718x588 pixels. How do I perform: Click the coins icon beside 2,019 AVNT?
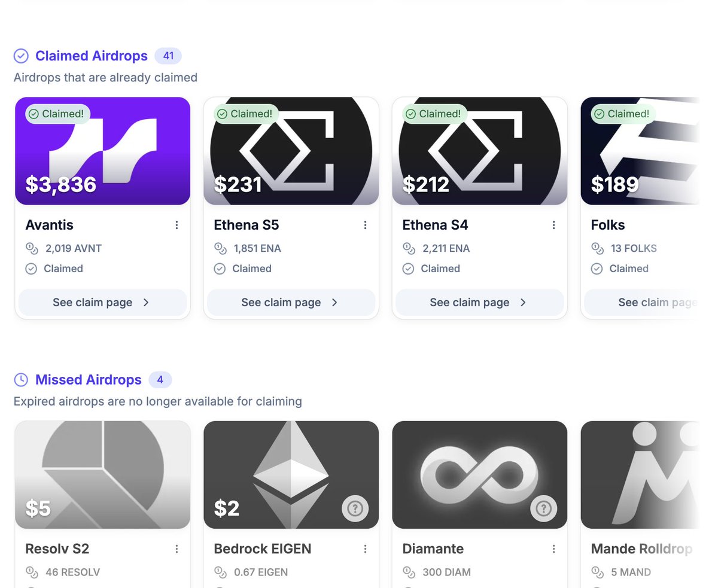click(31, 248)
